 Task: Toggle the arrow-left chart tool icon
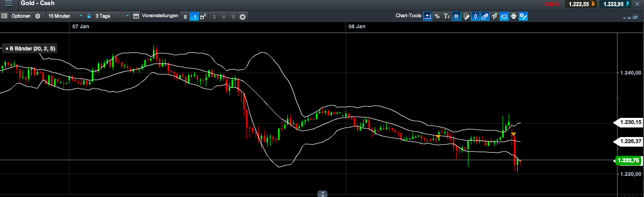(428, 16)
